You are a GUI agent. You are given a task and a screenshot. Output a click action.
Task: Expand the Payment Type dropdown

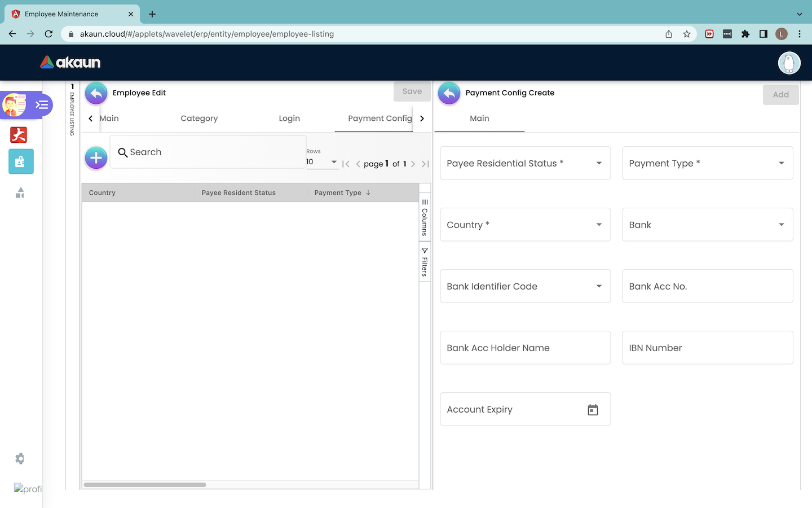point(707,163)
